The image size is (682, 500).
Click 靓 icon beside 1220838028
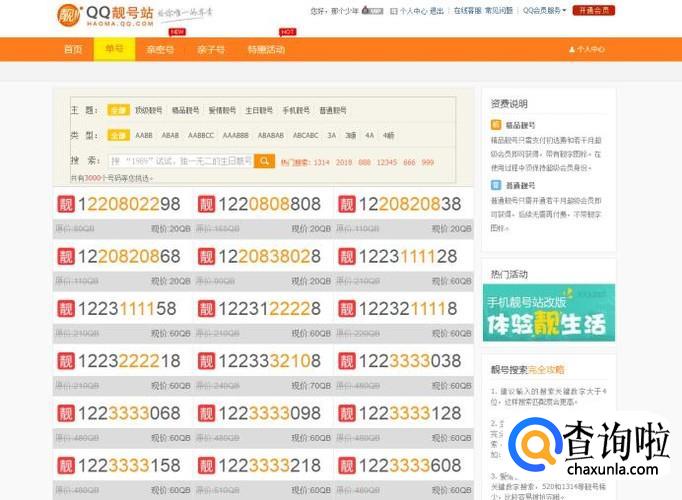point(206,256)
